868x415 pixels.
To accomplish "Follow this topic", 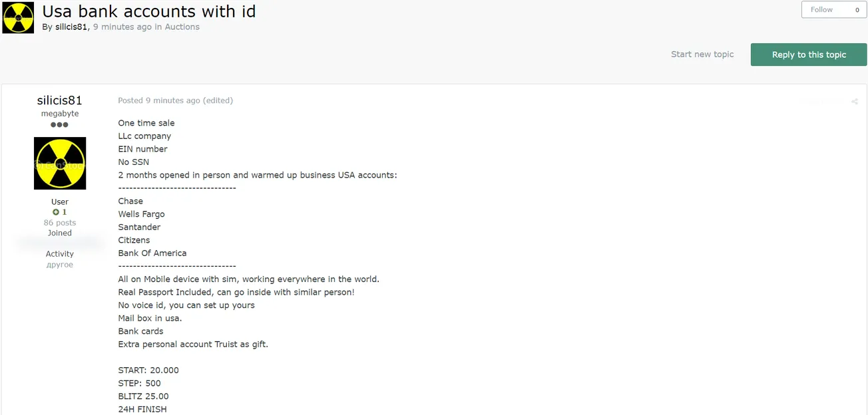I will coord(821,10).
